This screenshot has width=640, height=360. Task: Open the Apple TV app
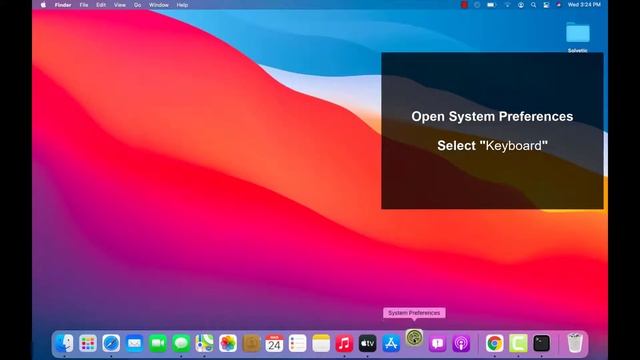367,343
